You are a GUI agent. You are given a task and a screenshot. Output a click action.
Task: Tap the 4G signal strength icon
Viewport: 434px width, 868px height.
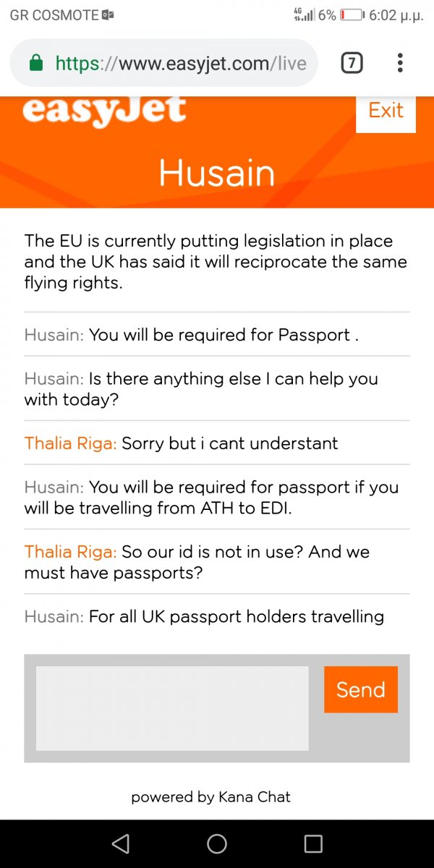tap(304, 14)
